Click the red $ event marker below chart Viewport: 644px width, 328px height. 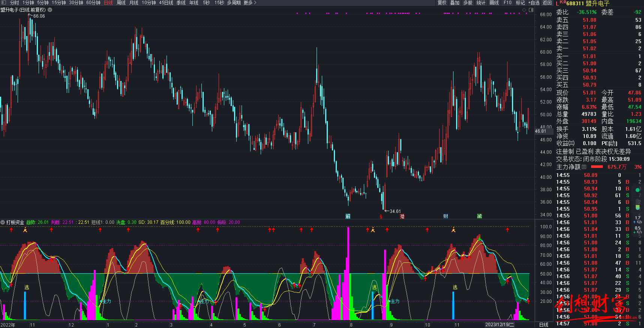click(381, 217)
